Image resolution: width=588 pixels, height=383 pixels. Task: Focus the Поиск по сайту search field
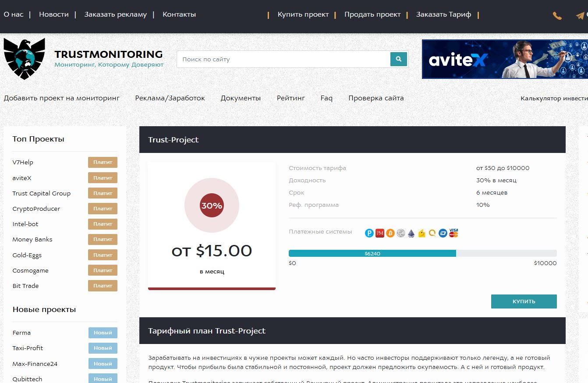tap(283, 59)
